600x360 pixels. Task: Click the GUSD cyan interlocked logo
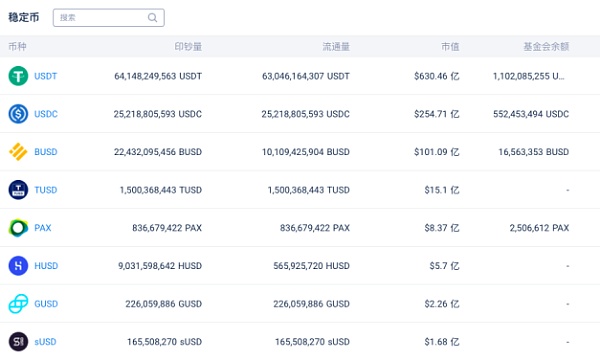click(x=18, y=303)
